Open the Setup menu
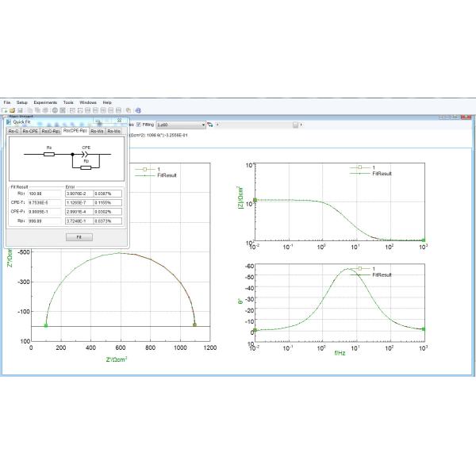This screenshot has width=476, height=476. pos(21,102)
